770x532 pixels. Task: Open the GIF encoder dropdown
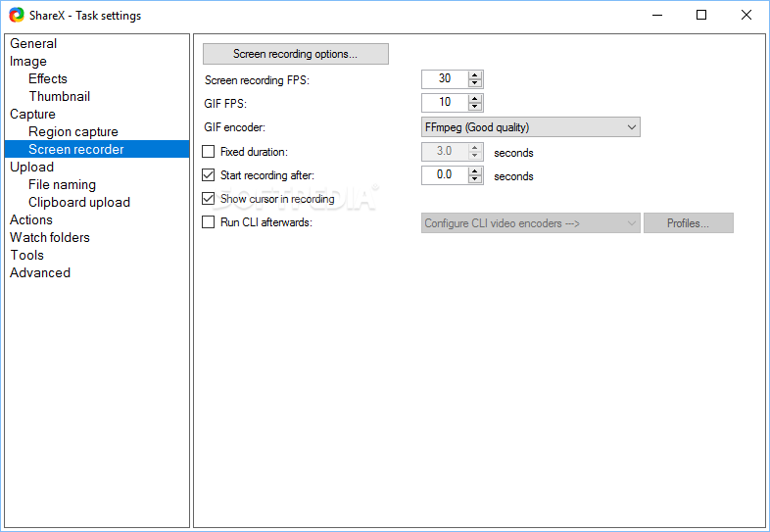coord(530,127)
